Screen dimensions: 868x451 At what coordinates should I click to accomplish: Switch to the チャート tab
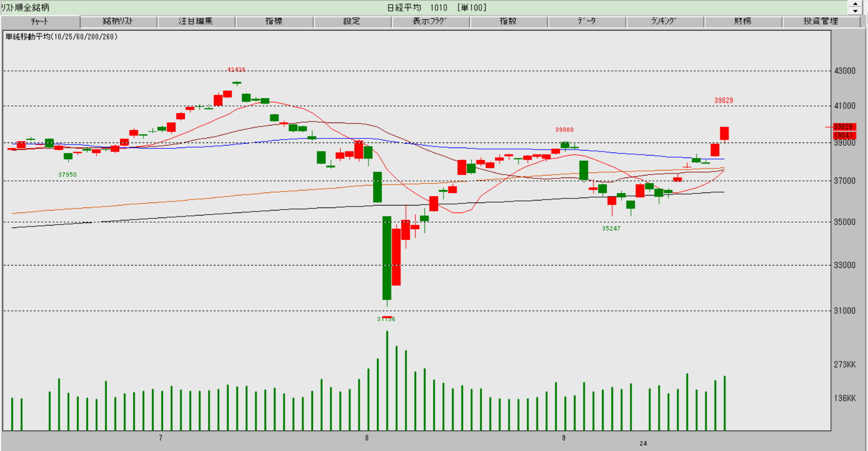(40, 21)
